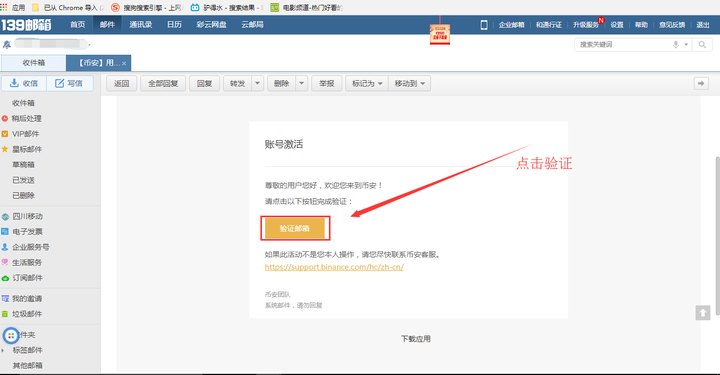Click the 收信 download icon
This screenshot has width=720, height=375.
tap(14, 83)
